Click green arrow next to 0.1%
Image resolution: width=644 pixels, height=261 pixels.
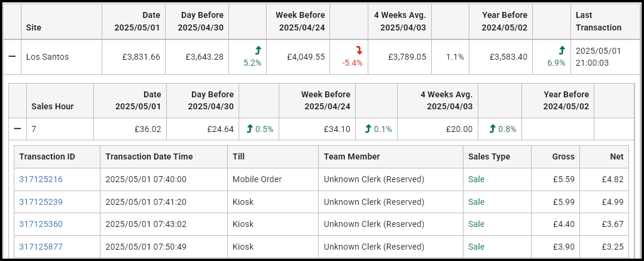point(368,129)
